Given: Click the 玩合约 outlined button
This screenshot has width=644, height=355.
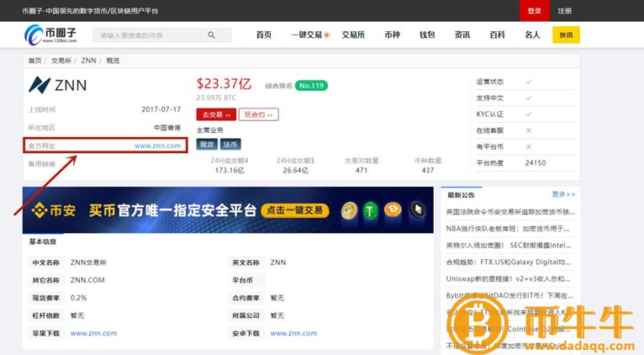Looking at the screenshot, I should 258,114.
